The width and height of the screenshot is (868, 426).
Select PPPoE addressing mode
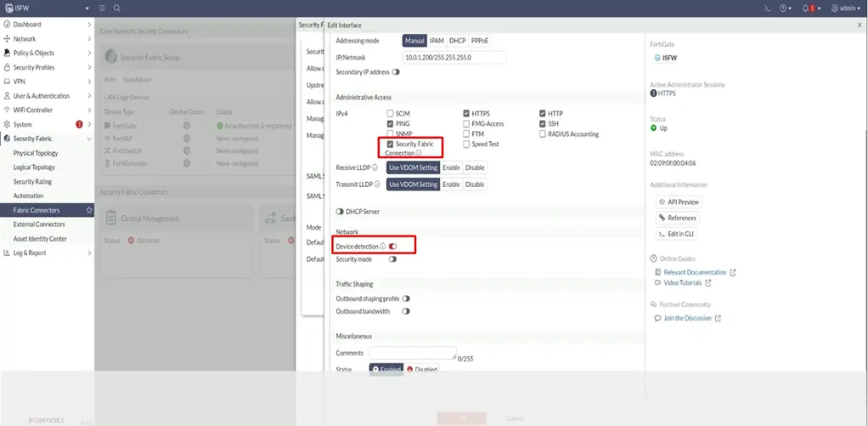pos(479,41)
